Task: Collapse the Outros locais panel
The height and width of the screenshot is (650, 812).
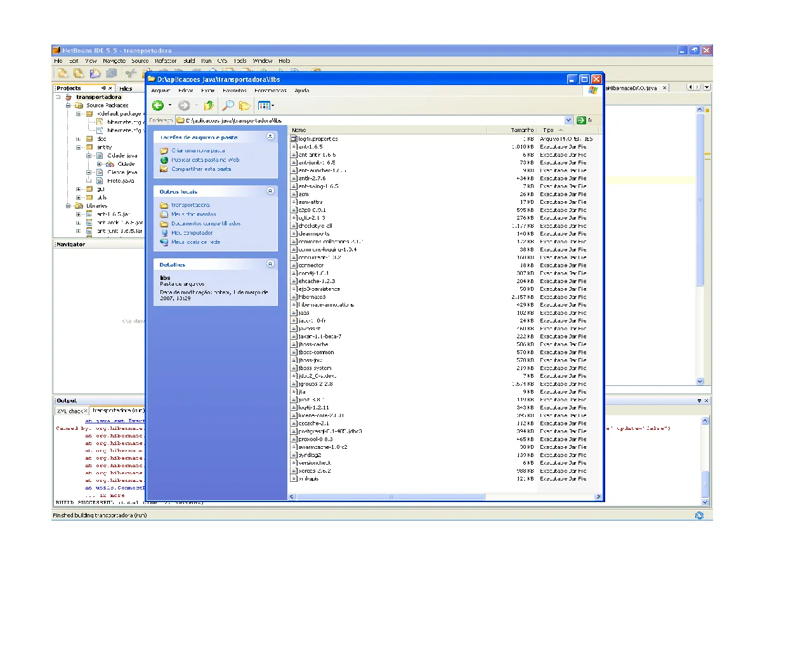Action: tap(270, 191)
